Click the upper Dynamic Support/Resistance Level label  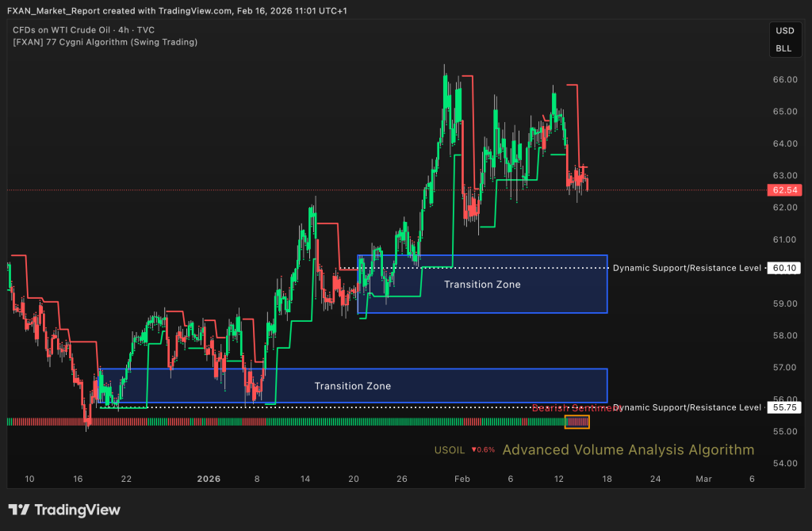click(x=687, y=268)
